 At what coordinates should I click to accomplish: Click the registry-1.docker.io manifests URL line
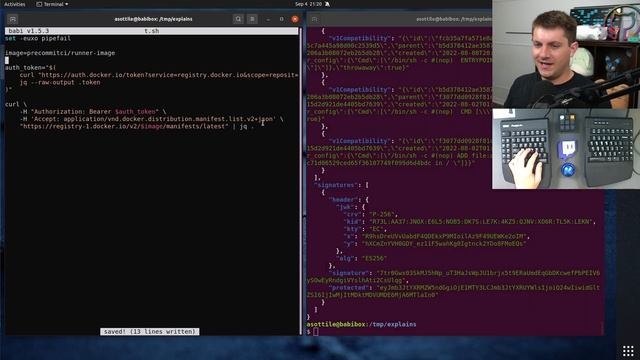click(137, 127)
